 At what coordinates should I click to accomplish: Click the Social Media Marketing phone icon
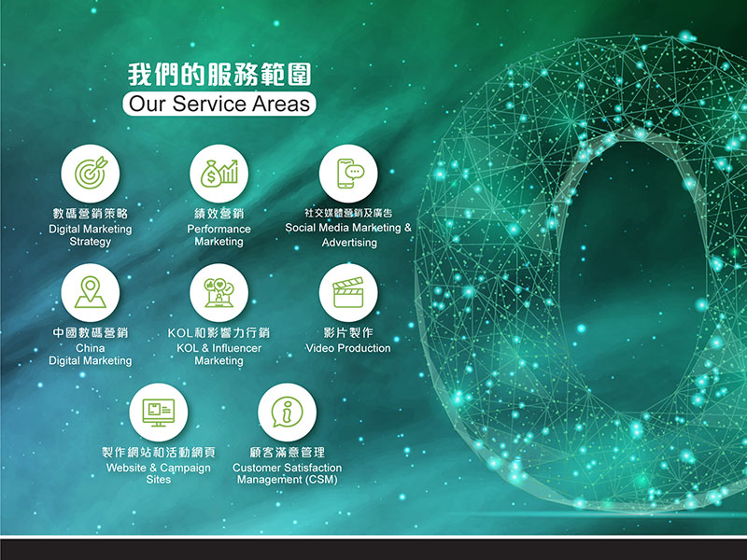348,174
